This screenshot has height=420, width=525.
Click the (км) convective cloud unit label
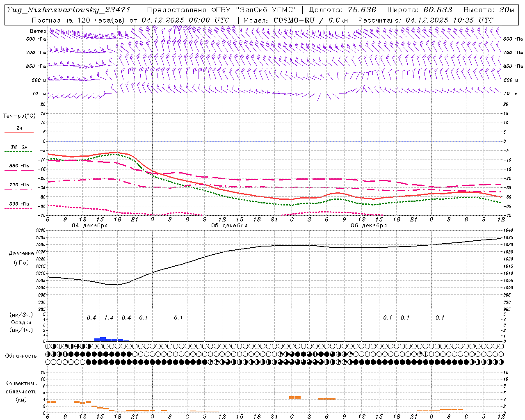[21, 399]
